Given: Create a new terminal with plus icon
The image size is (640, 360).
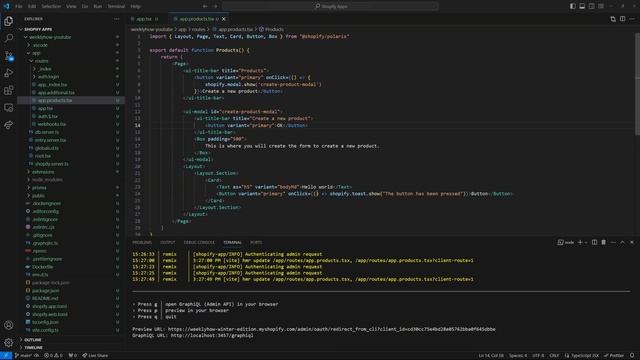Looking at the screenshot, I should pos(580,242).
